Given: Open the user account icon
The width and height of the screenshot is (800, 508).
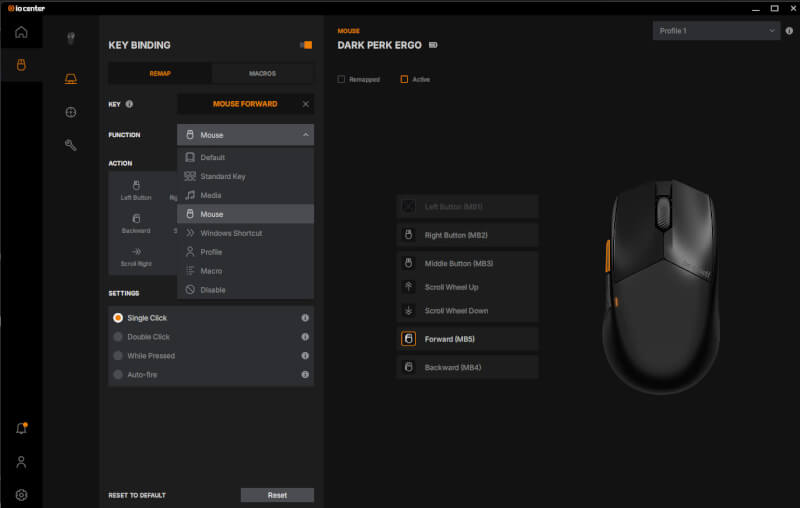Looking at the screenshot, I should point(21,462).
